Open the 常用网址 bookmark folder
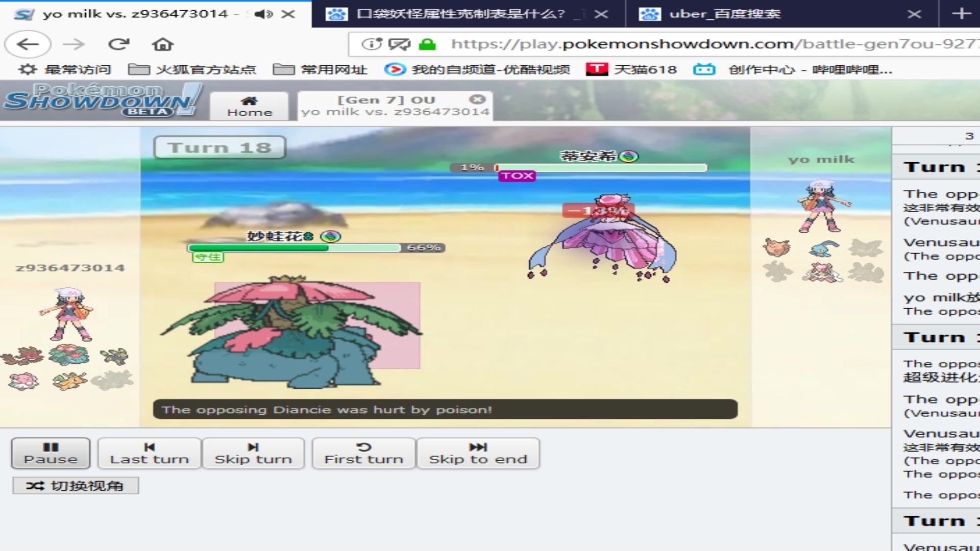Image resolution: width=980 pixels, height=551 pixels. pyautogui.click(x=320, y=69)
